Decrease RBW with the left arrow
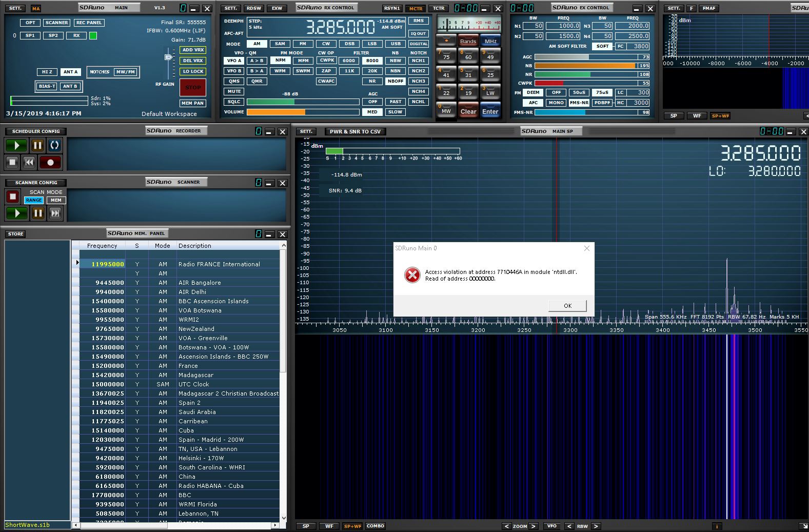This screenshot has width=809, height=532. pyautogui.click(x=569, y=526)
